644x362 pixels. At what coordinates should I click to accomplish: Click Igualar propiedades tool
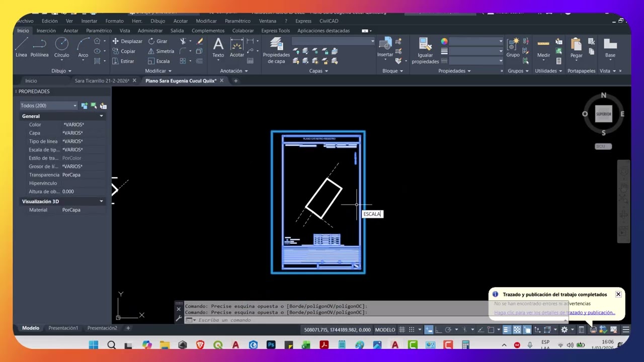pyautogui.click(x=425, y=51)
